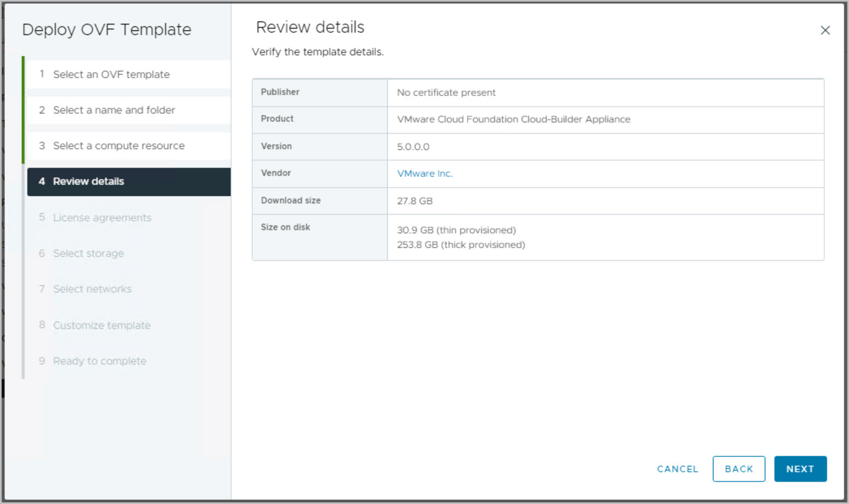Jump to License agreements step

click(102, 217)
